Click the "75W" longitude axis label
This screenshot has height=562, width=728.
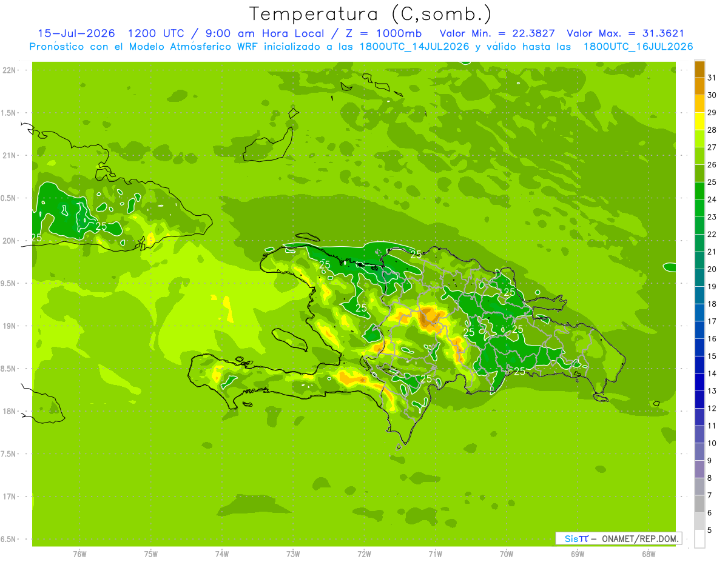pyautogui.click(x=151, y=554)
